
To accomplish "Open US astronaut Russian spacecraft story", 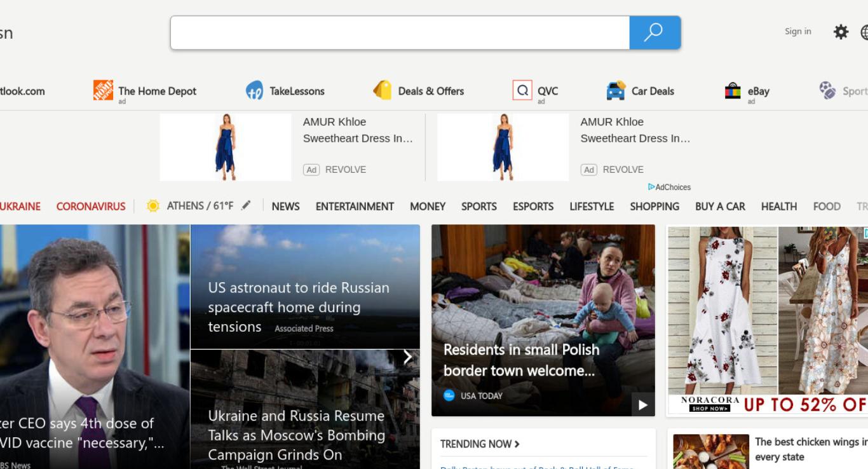I will point(299,307).
